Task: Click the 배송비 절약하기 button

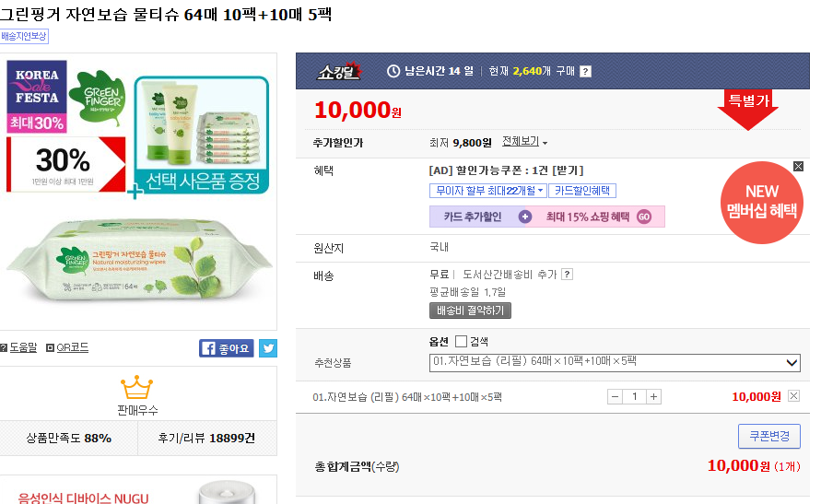Action: [x=470, y=311]
